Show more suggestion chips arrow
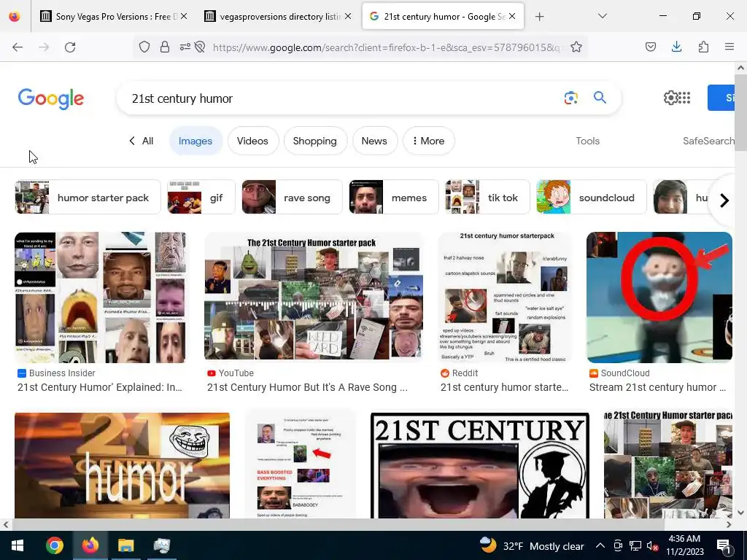 click(724, 201)
